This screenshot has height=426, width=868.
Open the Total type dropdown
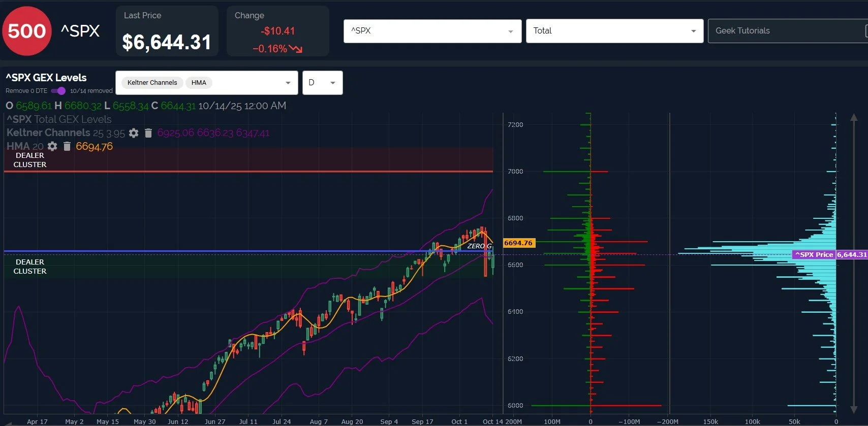[614, 31]
